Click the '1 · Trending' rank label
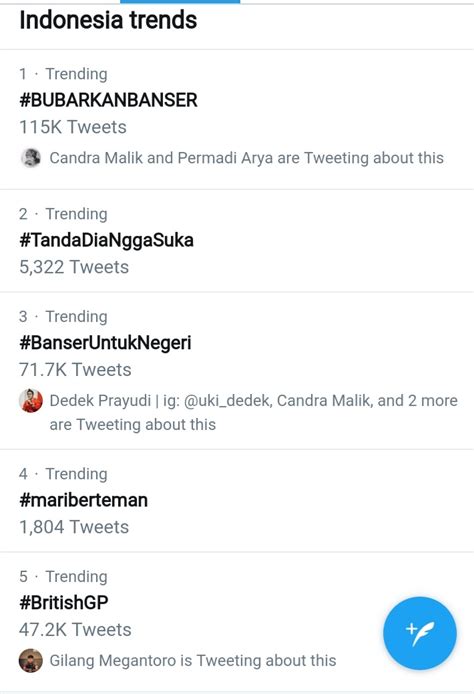Screen dimensions: 474x694 63,74
